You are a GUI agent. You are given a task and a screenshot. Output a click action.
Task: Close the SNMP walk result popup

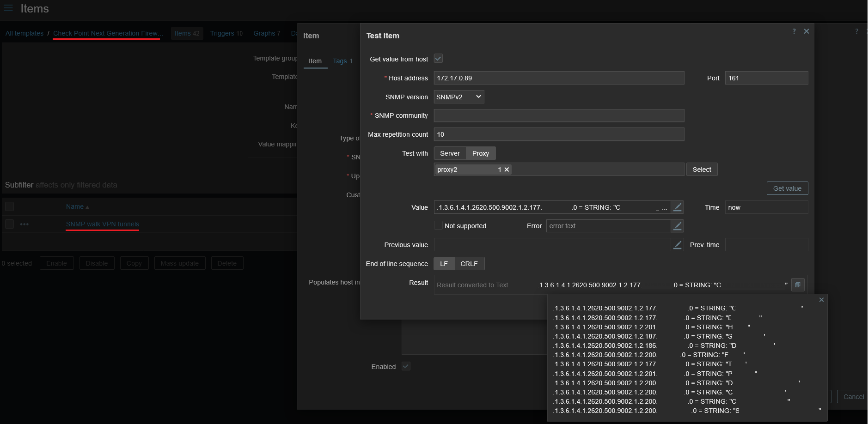(821, 300)
